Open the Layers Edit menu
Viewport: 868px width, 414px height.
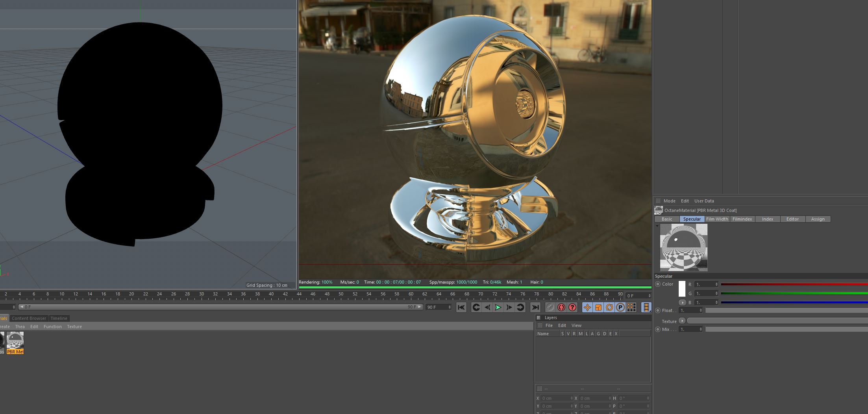562,325
